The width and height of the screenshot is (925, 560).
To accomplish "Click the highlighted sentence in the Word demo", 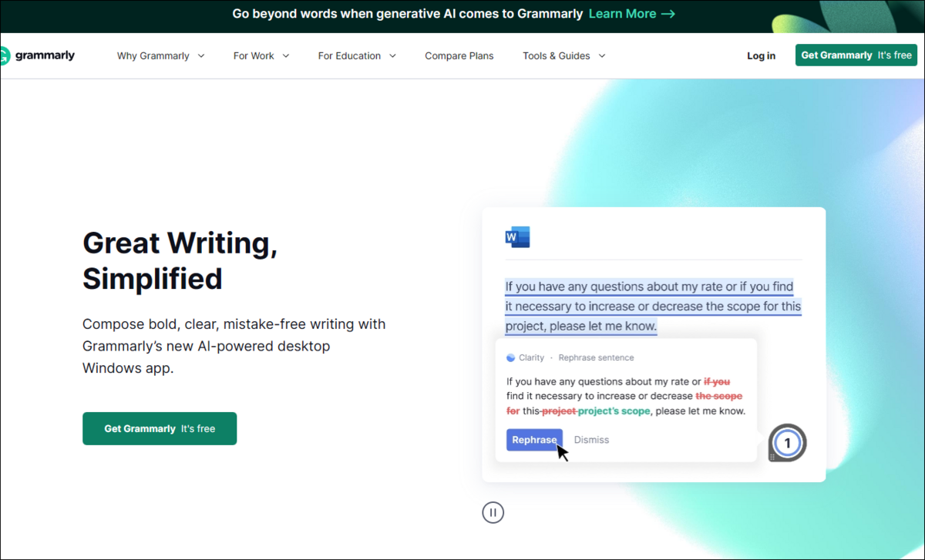I will click(653, 307).
